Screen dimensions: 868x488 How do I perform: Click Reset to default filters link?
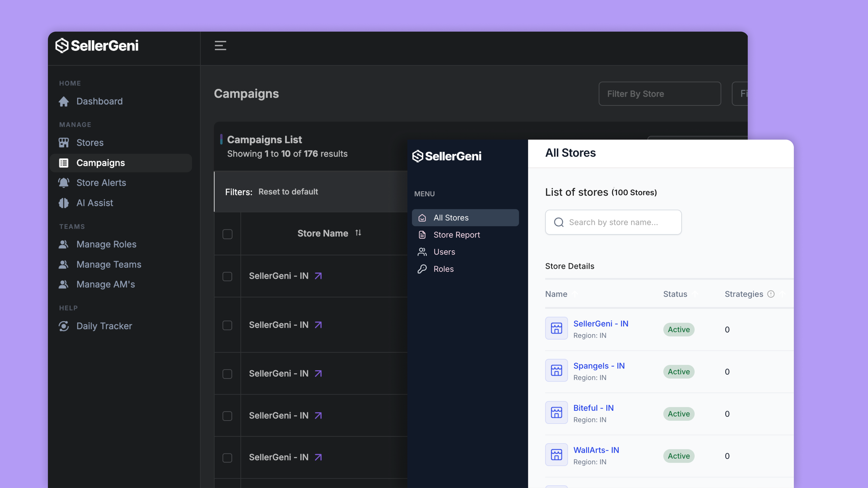[288, 192]
